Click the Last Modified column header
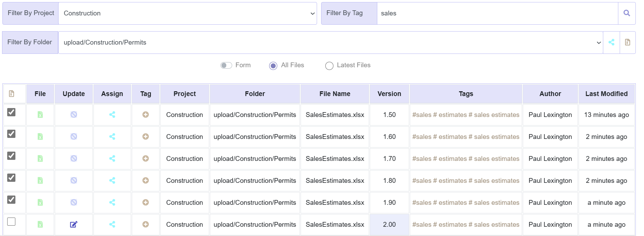Screen dimensions: 644x236 [606, 94]
